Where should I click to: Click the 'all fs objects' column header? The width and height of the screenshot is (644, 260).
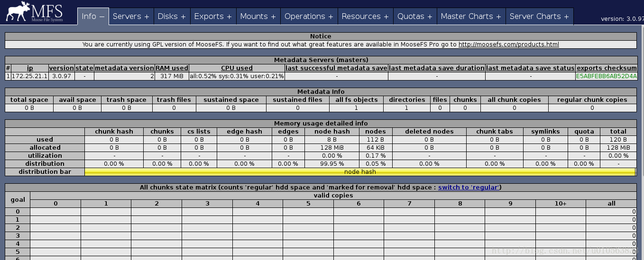pyautogui.click(x=357, y=100)
